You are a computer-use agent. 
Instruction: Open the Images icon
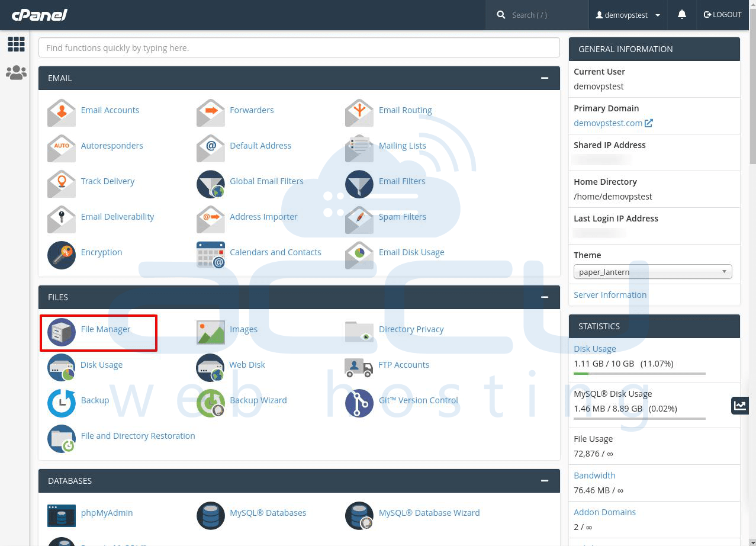point(211,332)
